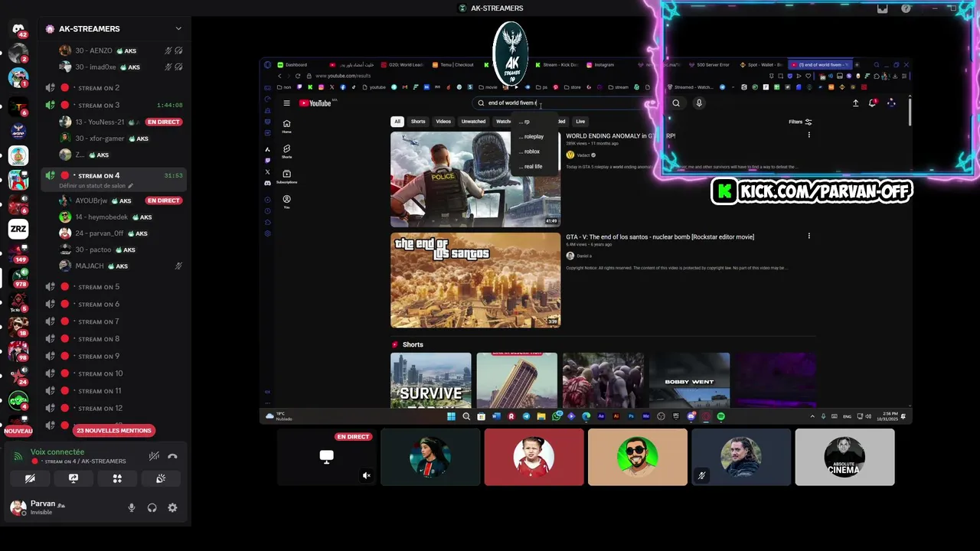Open screen share options button

point(73,478)
